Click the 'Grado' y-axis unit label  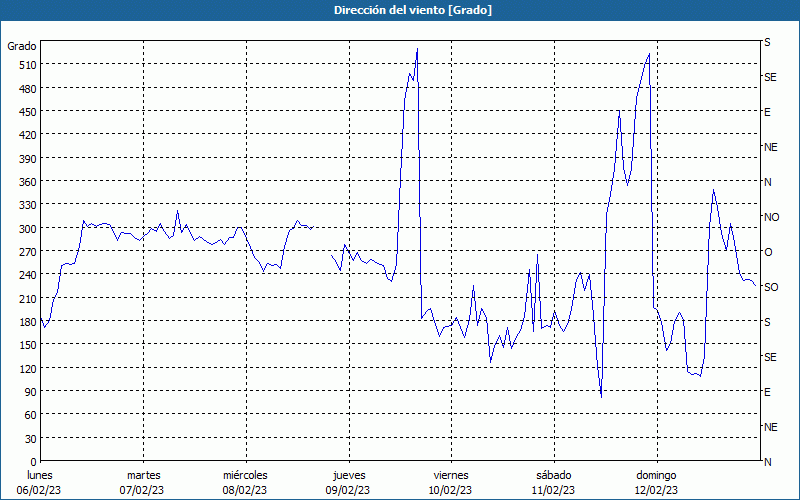[x=22, y=46]
